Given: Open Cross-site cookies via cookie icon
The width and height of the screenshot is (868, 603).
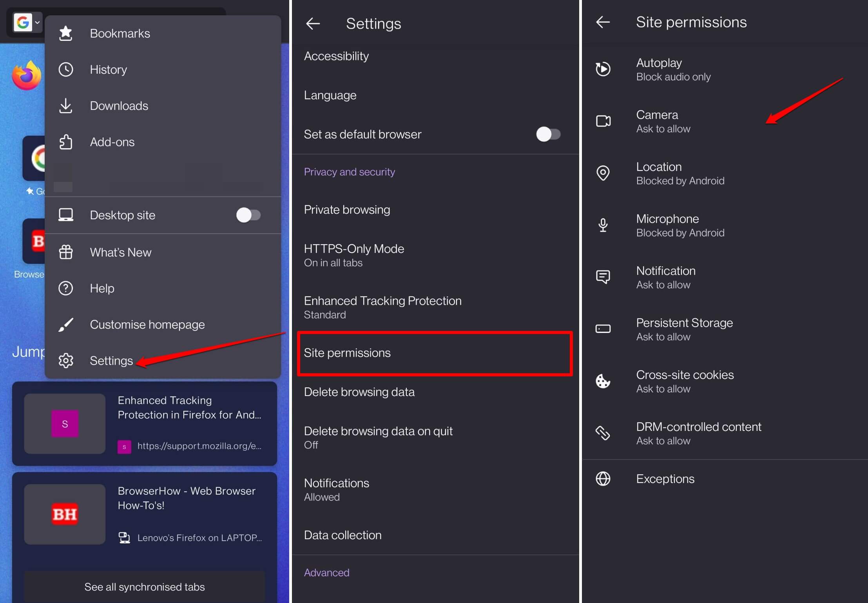Looking at the screenshot, I should [603, 381].
